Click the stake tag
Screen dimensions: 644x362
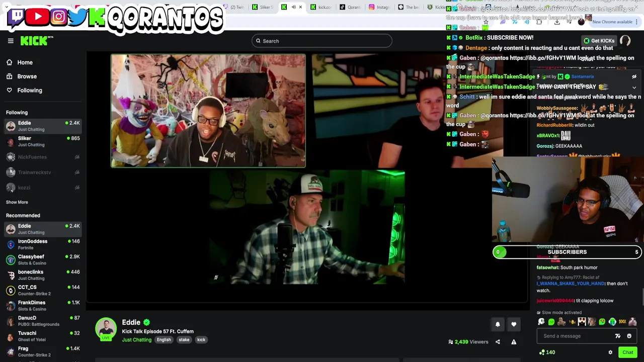pyautogui.click(x=184, y=340)
